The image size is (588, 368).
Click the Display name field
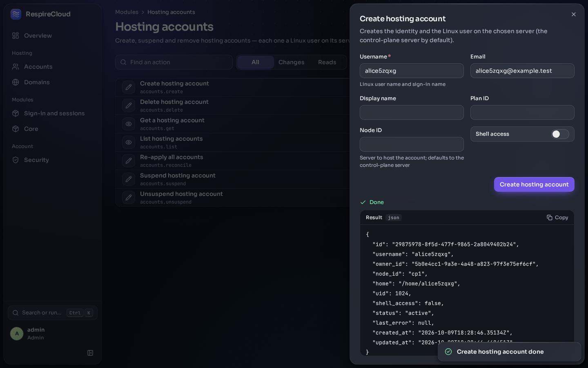tap(412, 112)
